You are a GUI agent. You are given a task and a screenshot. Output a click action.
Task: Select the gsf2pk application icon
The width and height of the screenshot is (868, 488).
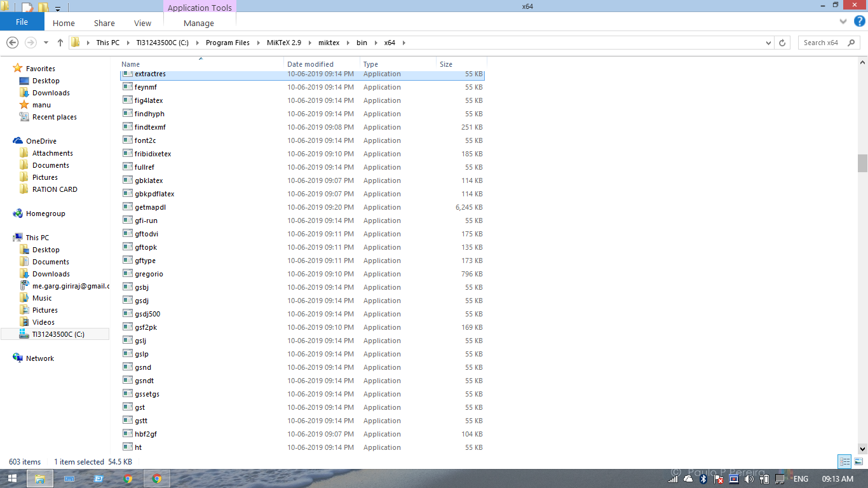click(128, 327)
